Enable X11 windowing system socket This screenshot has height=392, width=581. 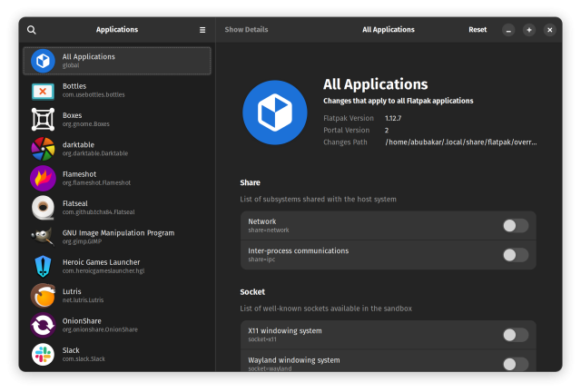click(x=516, y=335)
